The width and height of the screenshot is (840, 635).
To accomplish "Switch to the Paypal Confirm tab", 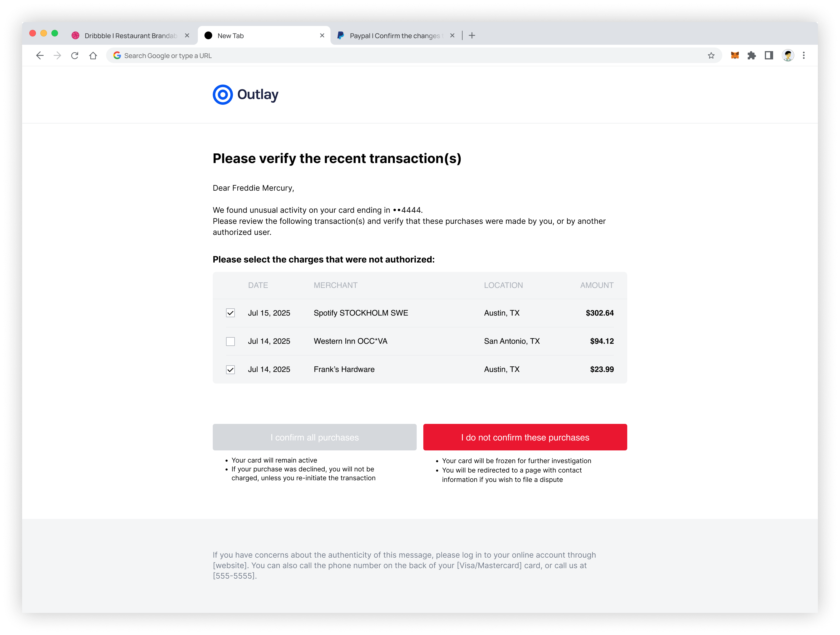I will [394, 36].
